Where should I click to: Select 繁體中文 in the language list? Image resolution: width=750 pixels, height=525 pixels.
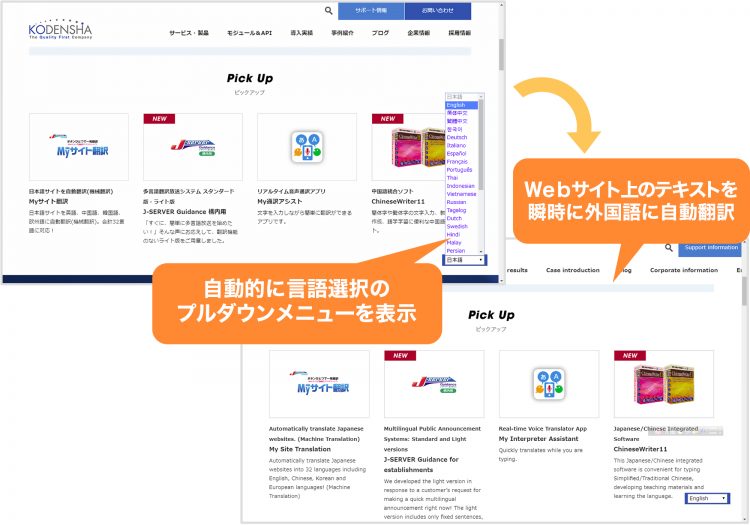pos(461,121)
